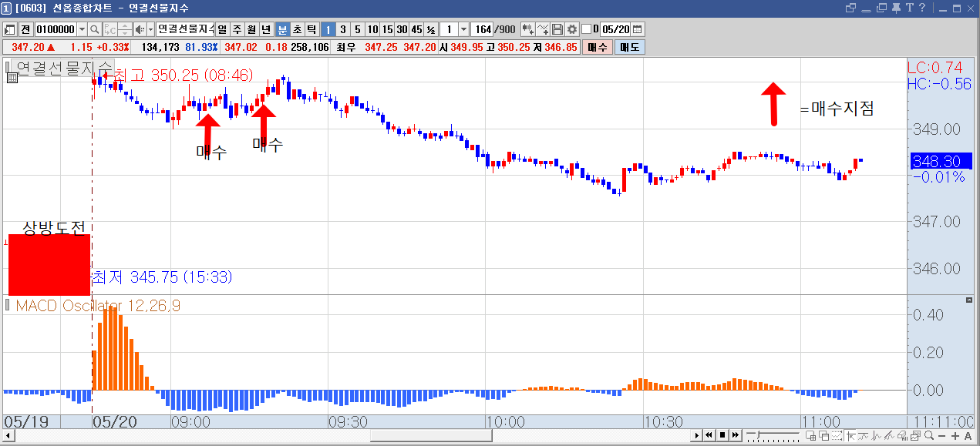Click the 초 seconds period button
The width and height of the screenshot is (980, 446).
[x=297, y=29]
